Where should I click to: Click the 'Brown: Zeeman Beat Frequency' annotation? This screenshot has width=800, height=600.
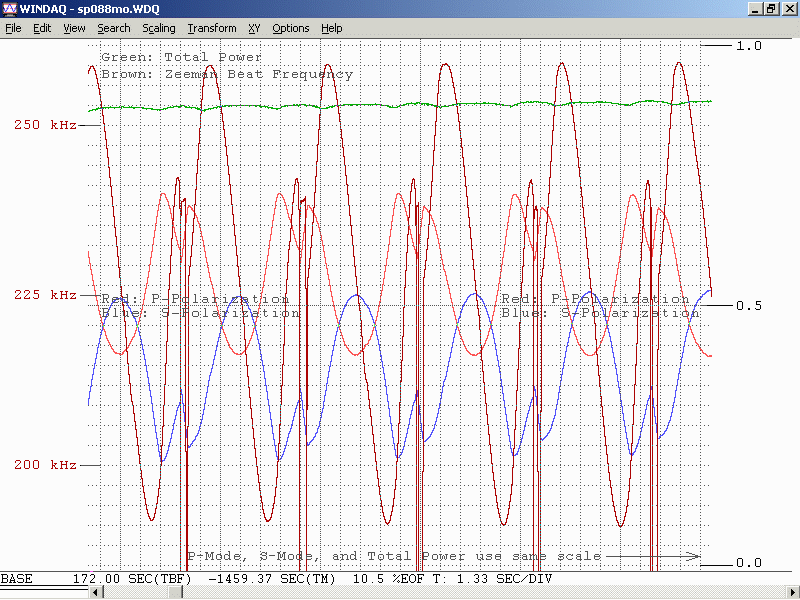point(227,74)
